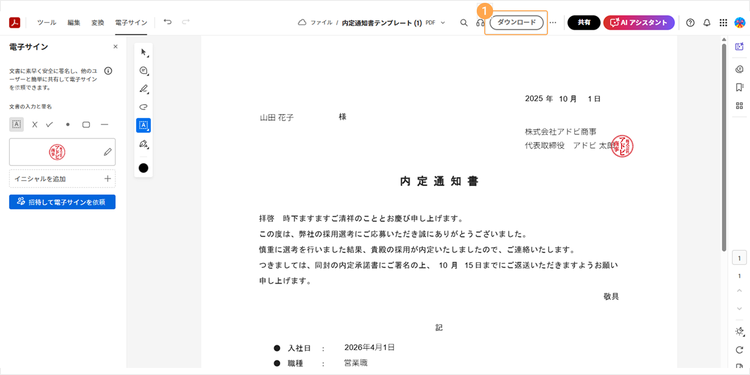Open the 編集 menu
The image size is (750, 375).
pos(74,22)
